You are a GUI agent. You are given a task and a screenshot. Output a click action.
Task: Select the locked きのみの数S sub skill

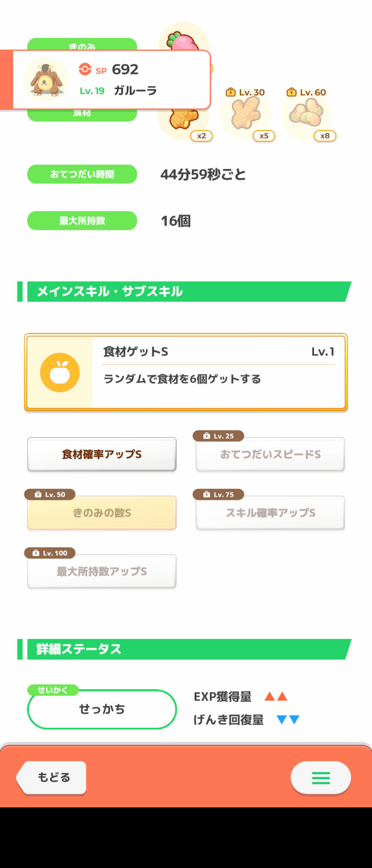102,513
